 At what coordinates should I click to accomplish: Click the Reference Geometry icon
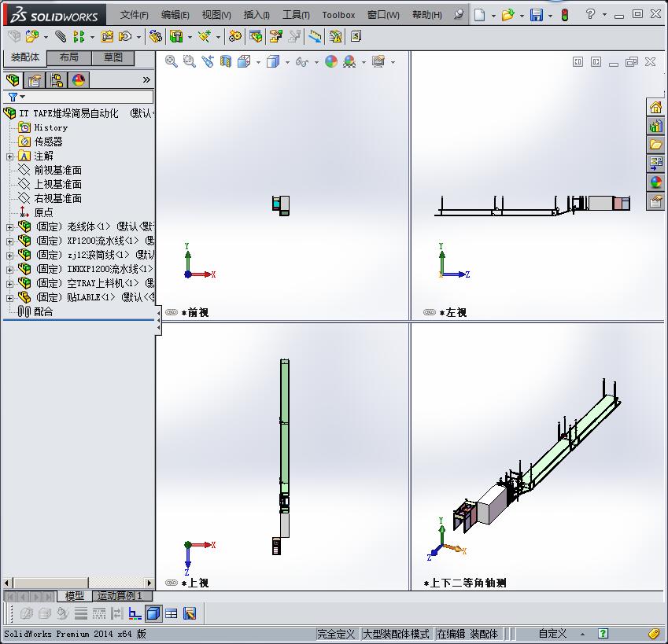205,37
